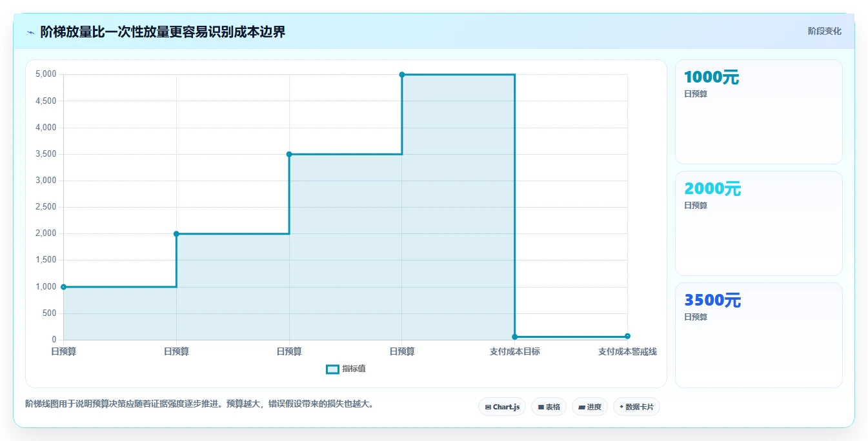Click the 支付成本目标 axis label
This screenshot has width=868, height=441.
[x=514, y=351]
